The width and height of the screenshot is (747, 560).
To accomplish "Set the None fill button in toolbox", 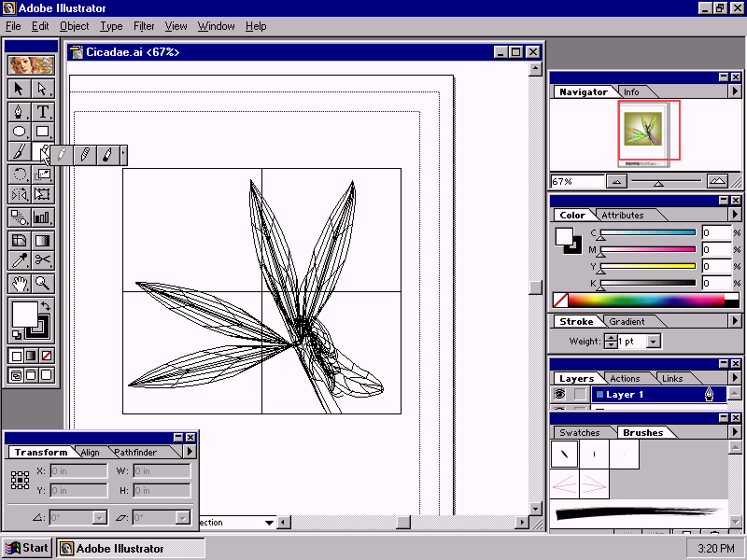I will coord(47,356).
